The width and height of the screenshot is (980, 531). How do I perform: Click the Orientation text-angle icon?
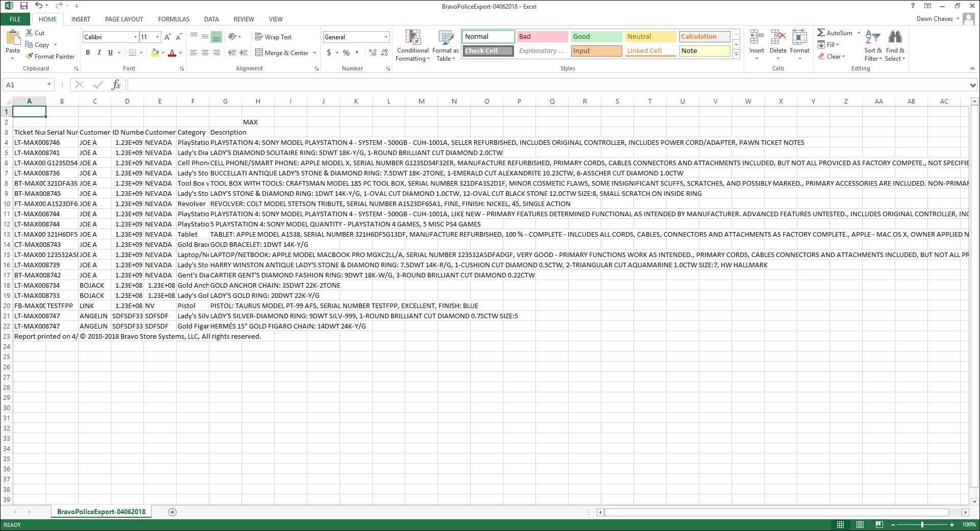click(x=232, y=37)
